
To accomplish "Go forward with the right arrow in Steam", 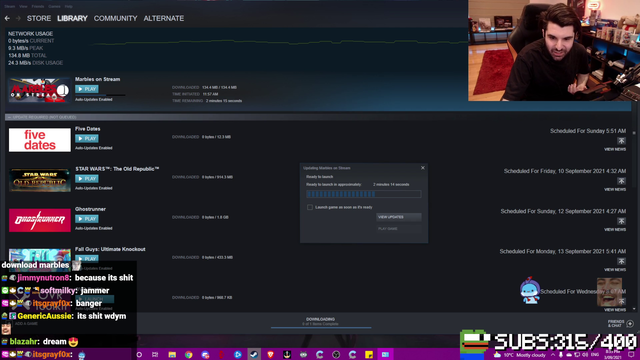I will tap(18, 18).
